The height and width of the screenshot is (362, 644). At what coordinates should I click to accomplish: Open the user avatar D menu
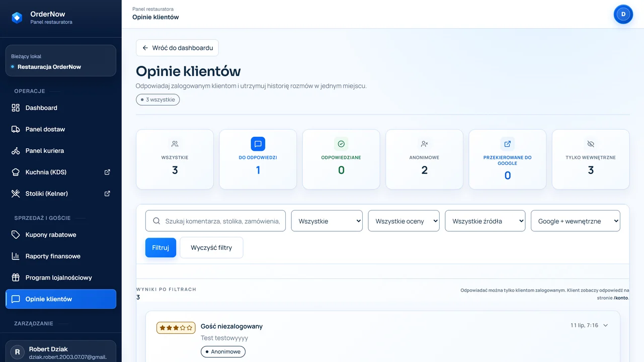click(x=623, y=14)
